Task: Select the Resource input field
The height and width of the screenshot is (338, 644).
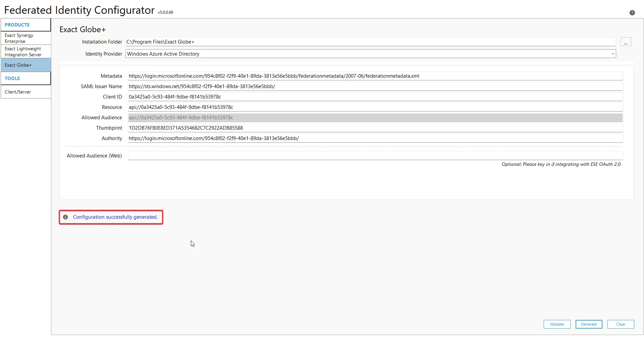Action: [375, 107]
